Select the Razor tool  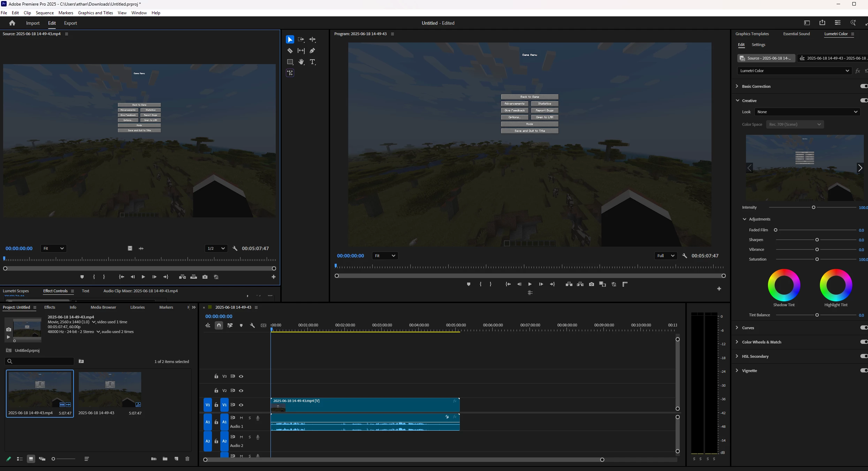290,51
